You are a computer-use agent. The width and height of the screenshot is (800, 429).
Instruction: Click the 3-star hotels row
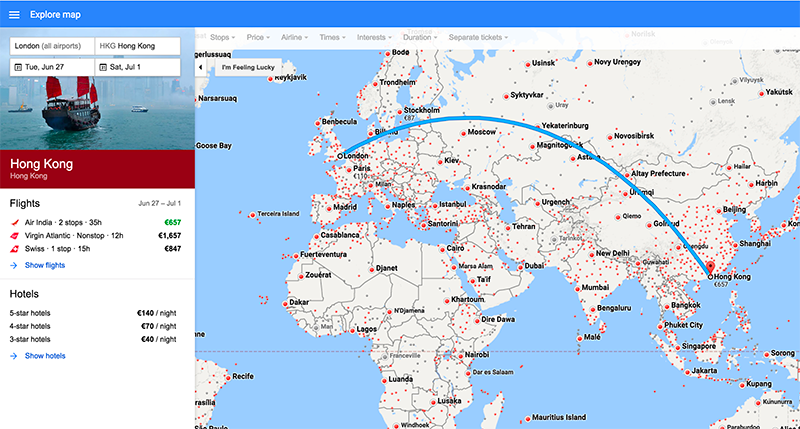click(93, 339)
